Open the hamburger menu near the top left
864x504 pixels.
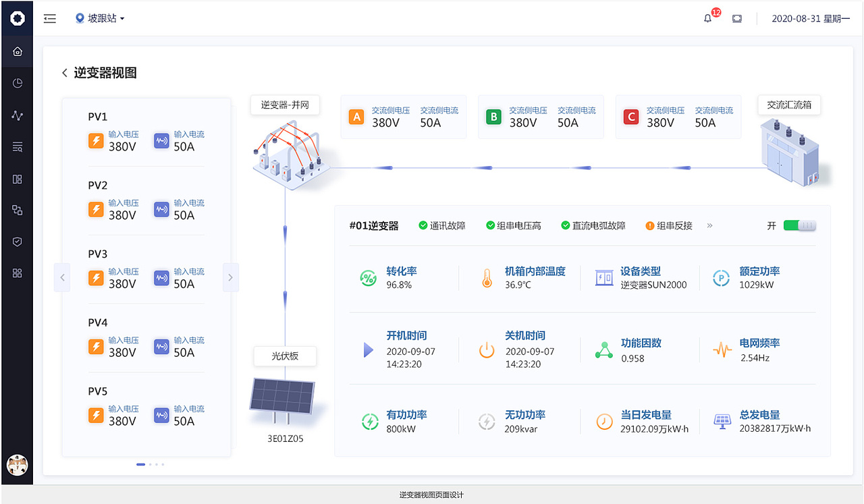pos(49,18)
